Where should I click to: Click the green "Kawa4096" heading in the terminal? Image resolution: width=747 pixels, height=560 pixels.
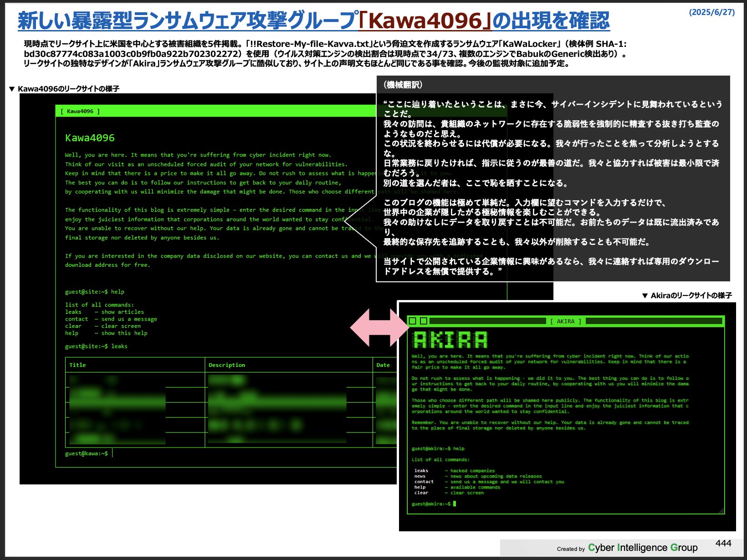[90, 138]
